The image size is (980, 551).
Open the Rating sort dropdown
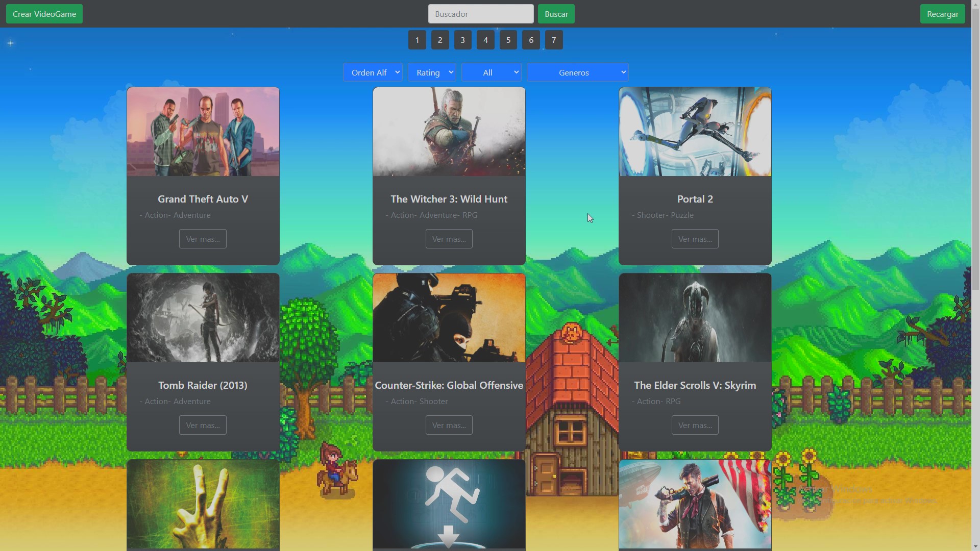click(x=432, y=72)
